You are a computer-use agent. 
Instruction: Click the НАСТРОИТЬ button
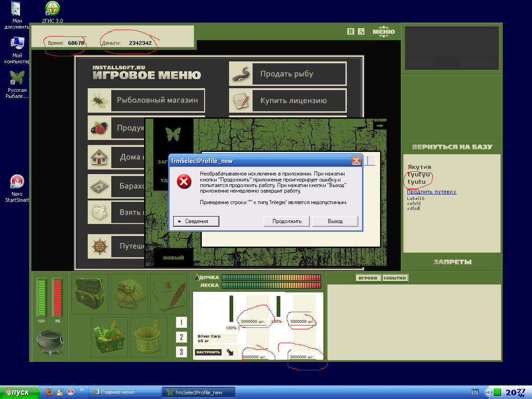(208, 352)
